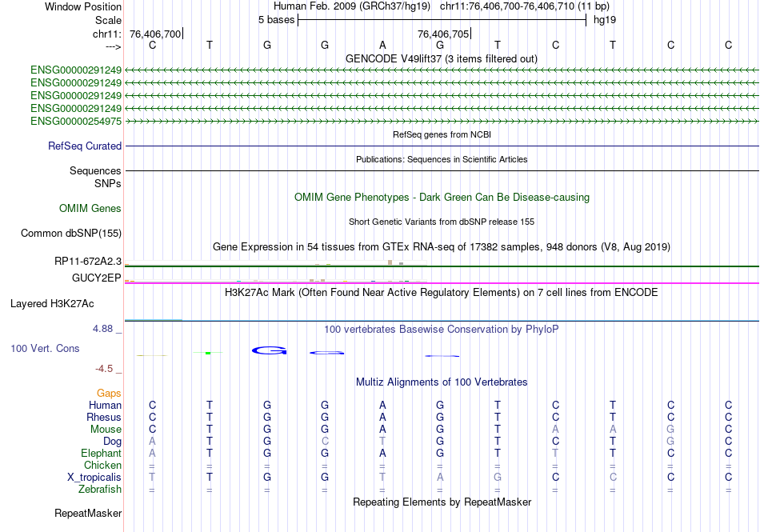Screen dimensions: 760x532
Task: Click the Rhesus alignment row label
Action: [x=104, y=417]
